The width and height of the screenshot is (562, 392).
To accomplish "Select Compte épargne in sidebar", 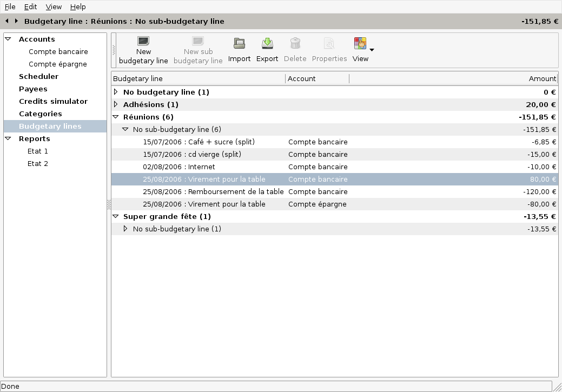I will (57, 64).
